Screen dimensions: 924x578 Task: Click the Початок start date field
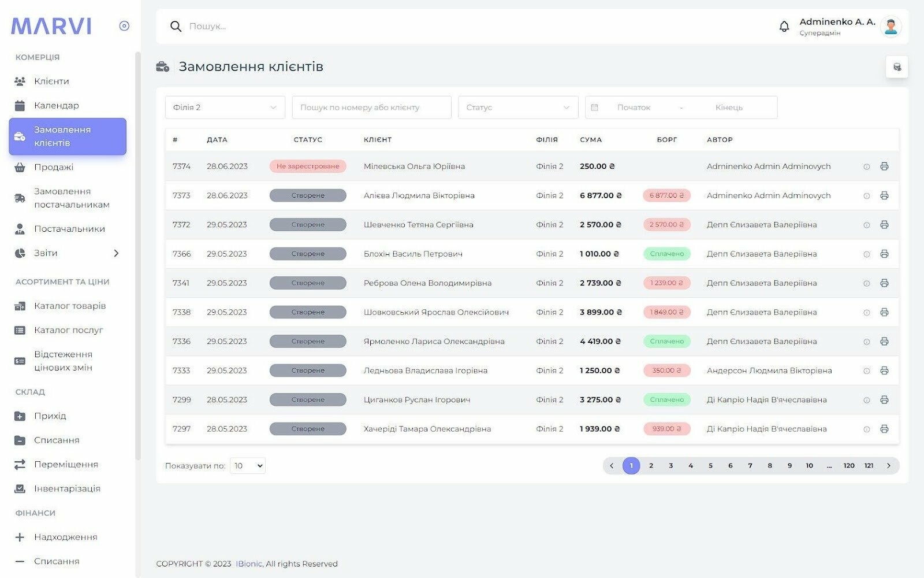(634, 108)
